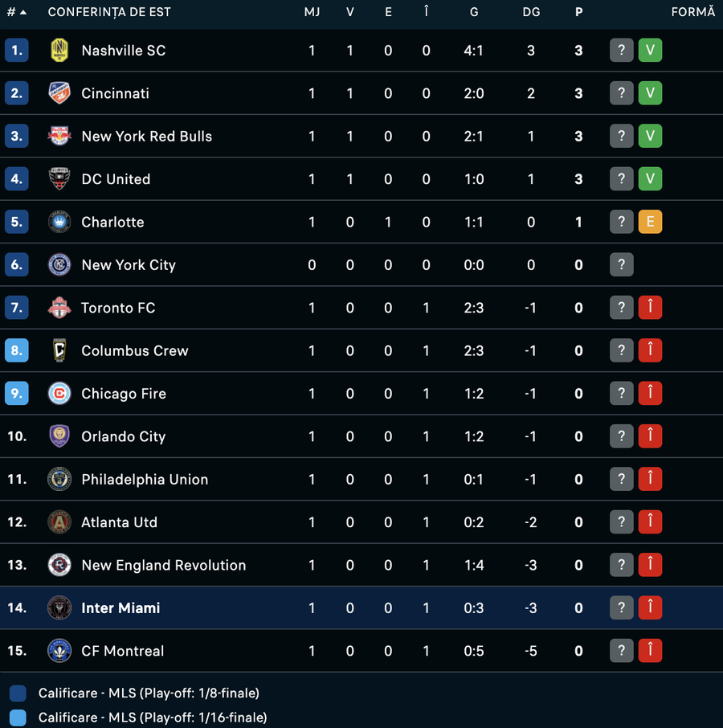Sort standings by the P points column
Viewport: 723px width, 728px height.
pos(578,12)
